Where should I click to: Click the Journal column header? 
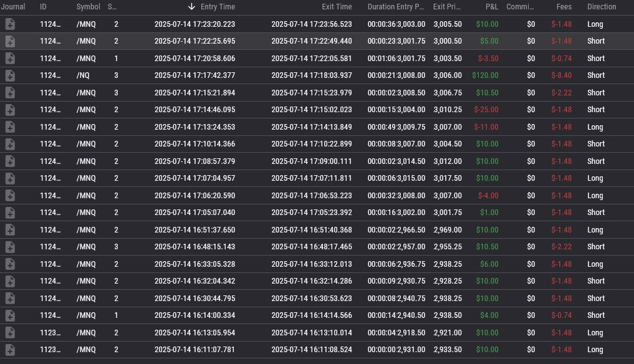pos(13,7)
